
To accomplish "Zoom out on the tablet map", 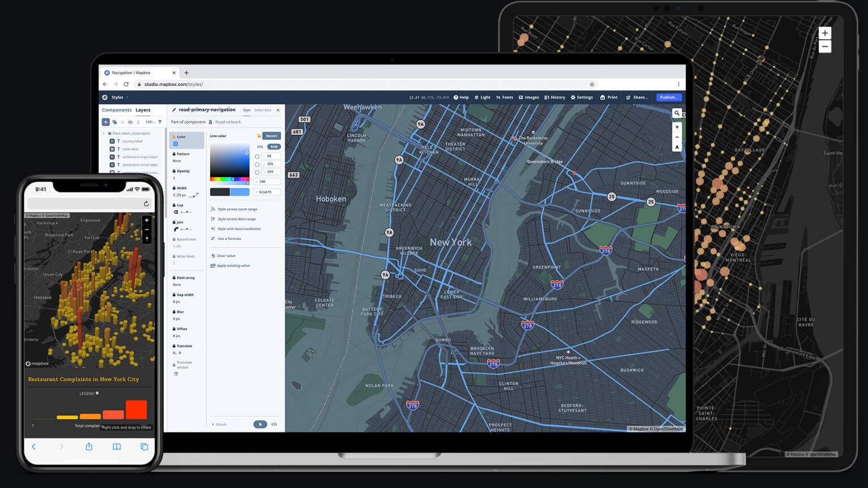I will 825,46.
